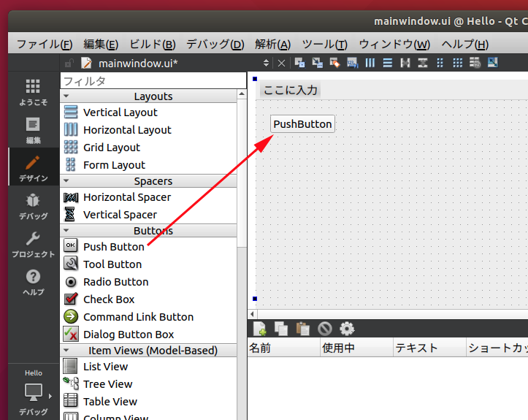Apply Lay Out Vertically from toolbar
The height and width of the screenshot is (420, 528).
point(388,63)
